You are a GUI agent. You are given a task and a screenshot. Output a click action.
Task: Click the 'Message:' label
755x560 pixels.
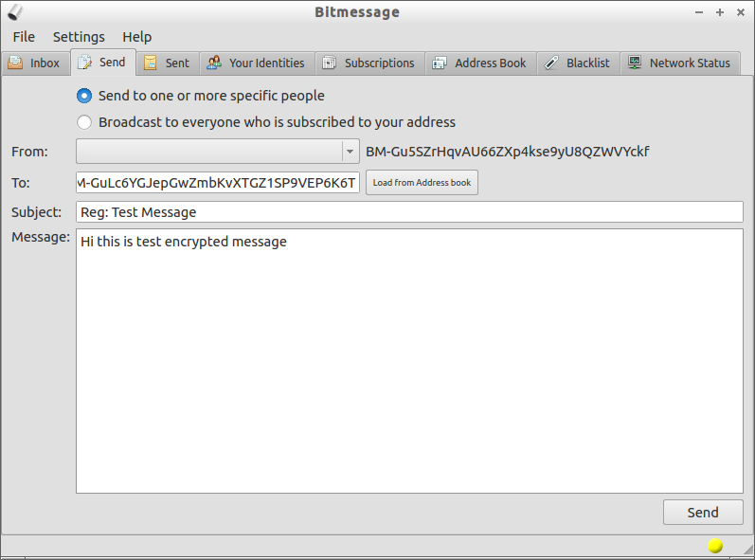(41, 237)
